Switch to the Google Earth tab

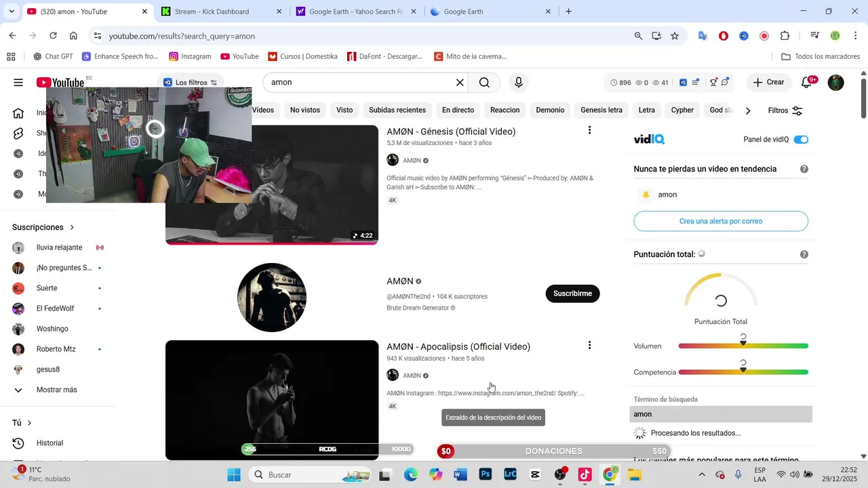(x=490, y=12)
